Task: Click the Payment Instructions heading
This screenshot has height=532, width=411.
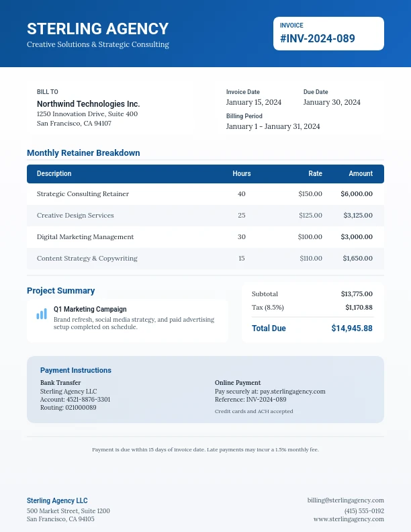Action: (x=76, y=370)
